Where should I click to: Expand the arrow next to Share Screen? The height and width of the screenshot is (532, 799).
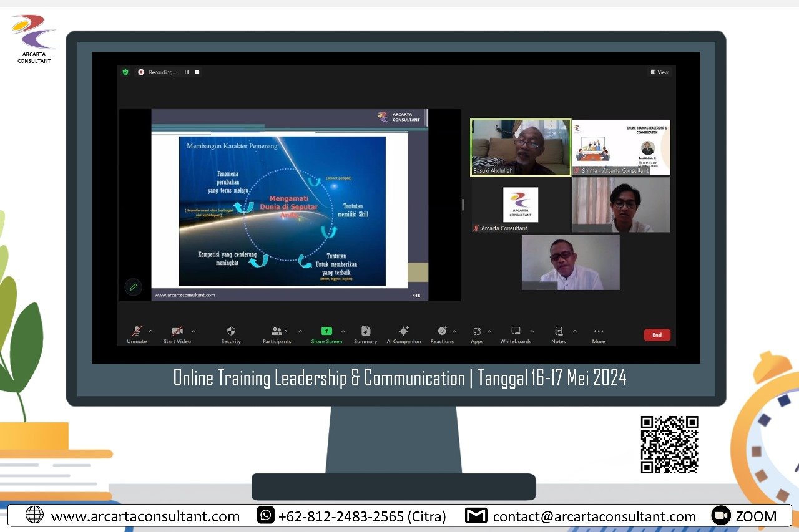(x=343, y=331)
